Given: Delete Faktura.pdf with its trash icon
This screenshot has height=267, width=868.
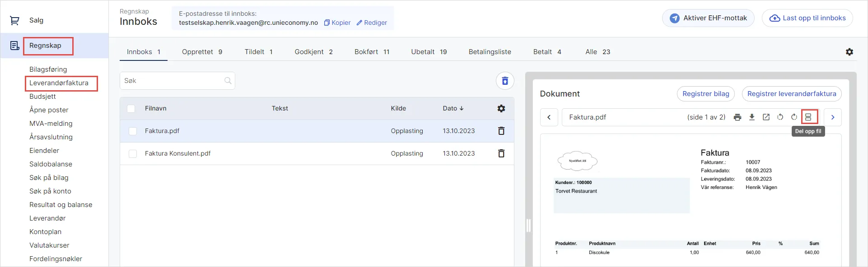Looking at the screenshot, I should point(501,131).
